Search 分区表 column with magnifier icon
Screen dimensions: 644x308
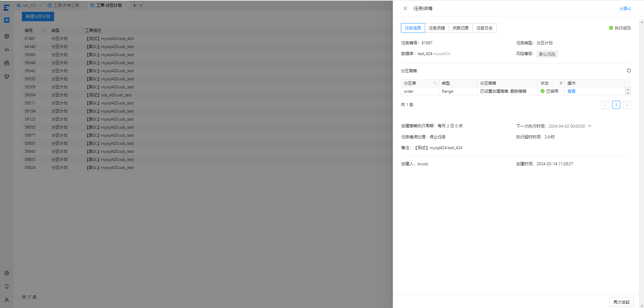click(x=435, y=83)
